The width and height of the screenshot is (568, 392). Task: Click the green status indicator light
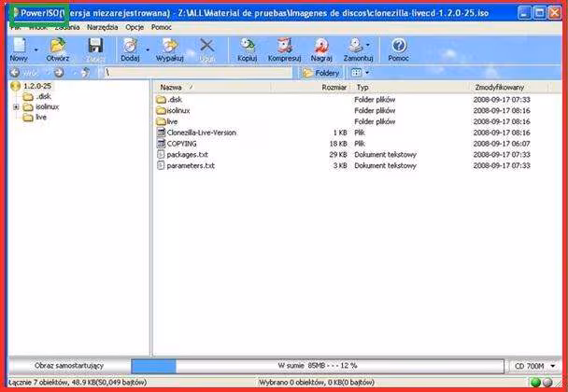point(535,383)
